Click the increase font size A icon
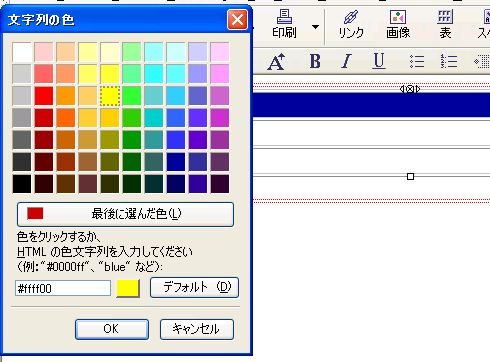The width and height of the screenshot is (490, 362). point(276,62)
